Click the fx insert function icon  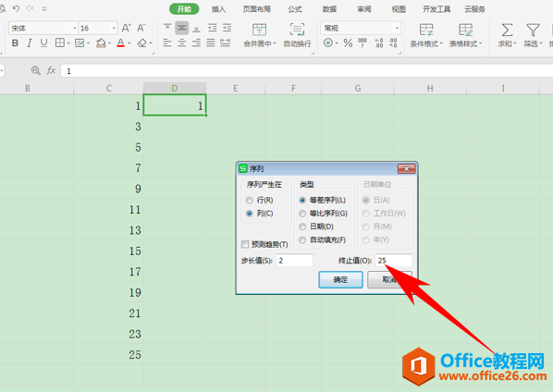pos(51,70)
